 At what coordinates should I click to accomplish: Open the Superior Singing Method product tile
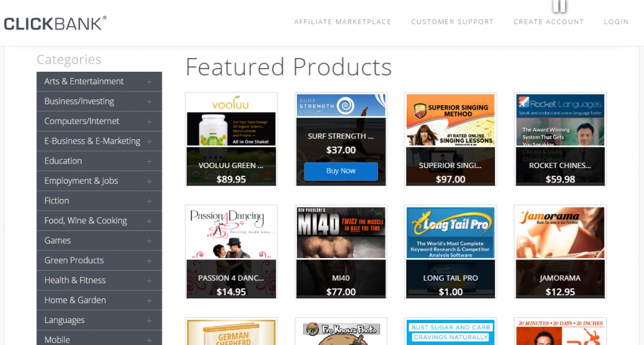(x=450, y=139)
